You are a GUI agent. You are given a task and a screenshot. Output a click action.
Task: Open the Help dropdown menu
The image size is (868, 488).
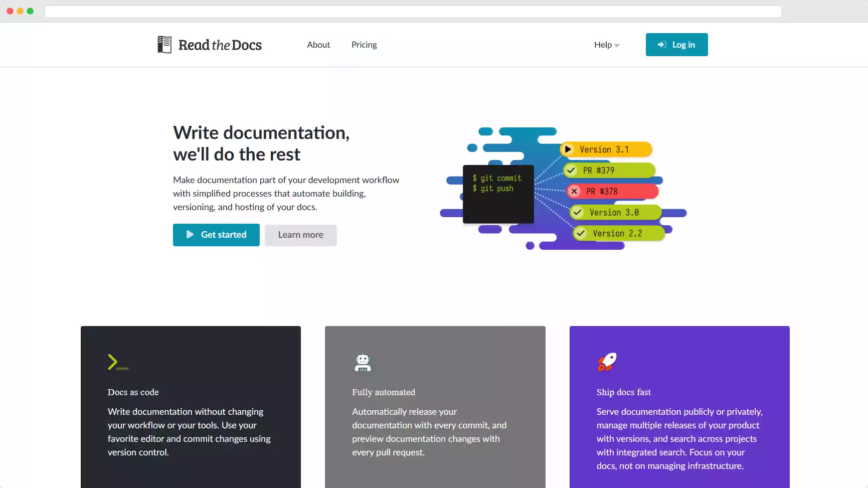tap(603, 45)
